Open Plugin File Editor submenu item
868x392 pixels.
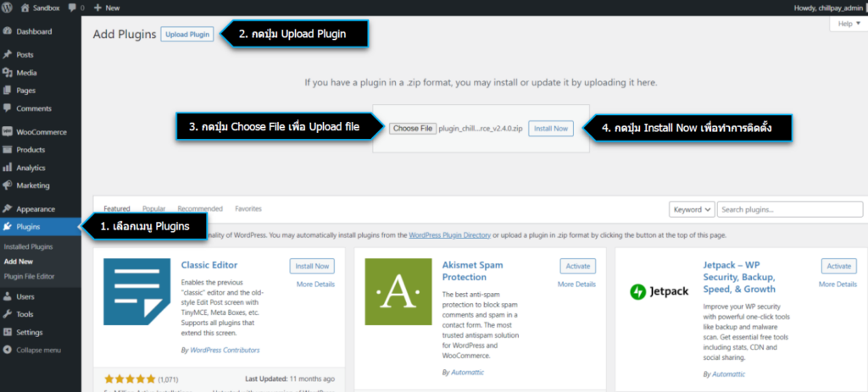pos(30,276)
